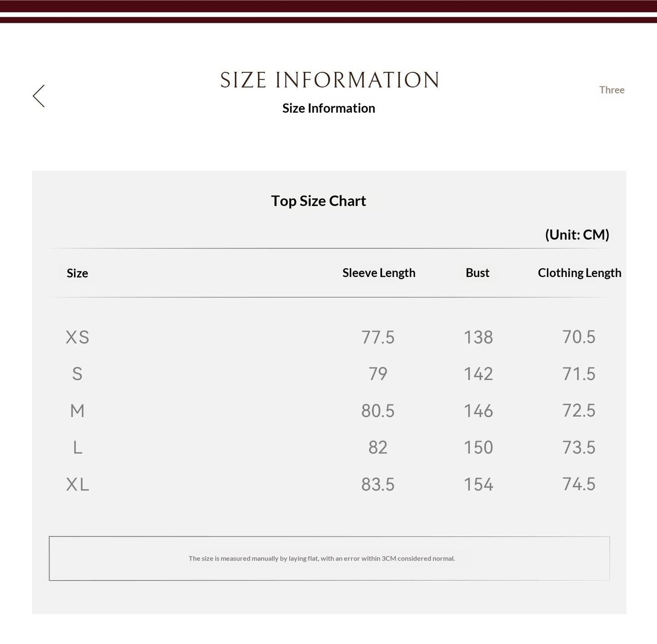Screen dimensions: 657x644
Task: Click the 'Sleeve Length' column header
Action: click(x=379, y=273)
